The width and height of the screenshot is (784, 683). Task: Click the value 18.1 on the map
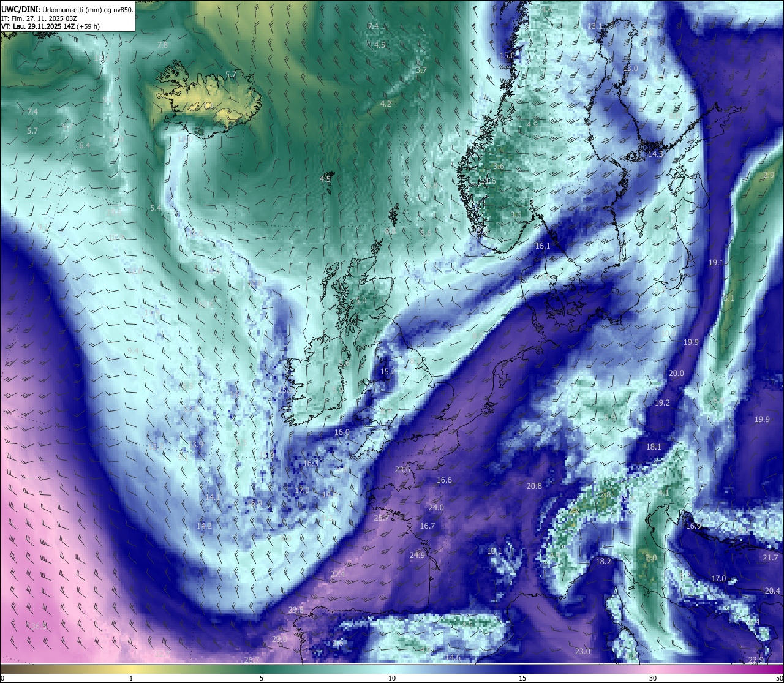click(x=654, y=447)
